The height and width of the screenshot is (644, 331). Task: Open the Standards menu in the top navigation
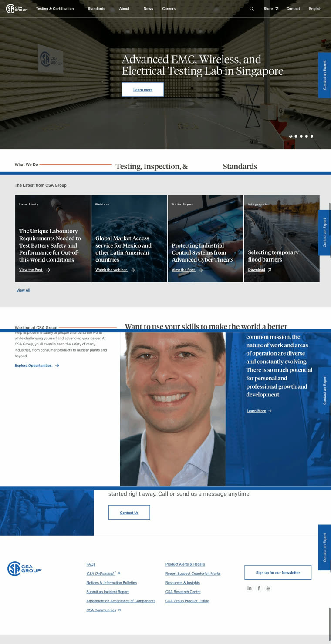tap(96, 9)
